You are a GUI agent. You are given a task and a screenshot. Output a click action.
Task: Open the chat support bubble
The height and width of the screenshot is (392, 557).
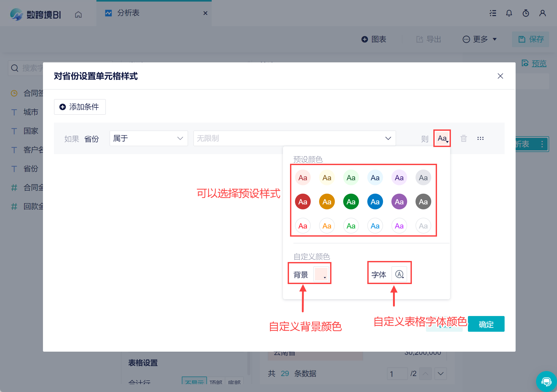point(546,381)
